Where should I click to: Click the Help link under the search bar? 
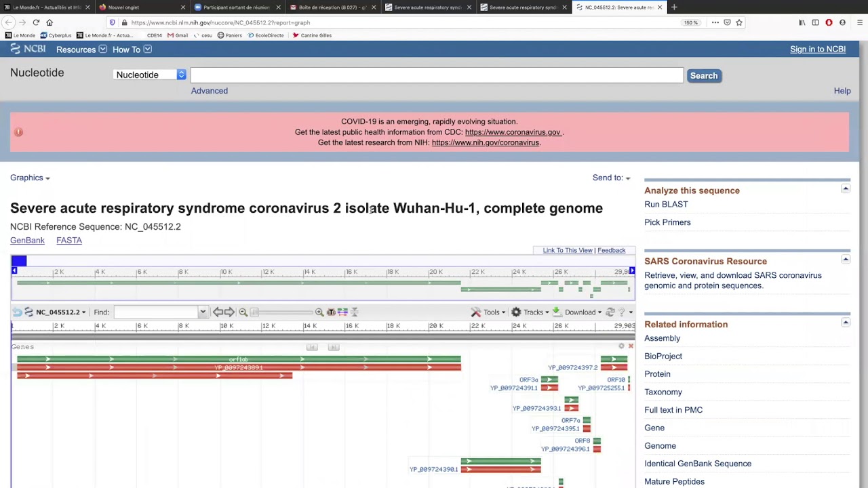842,91
